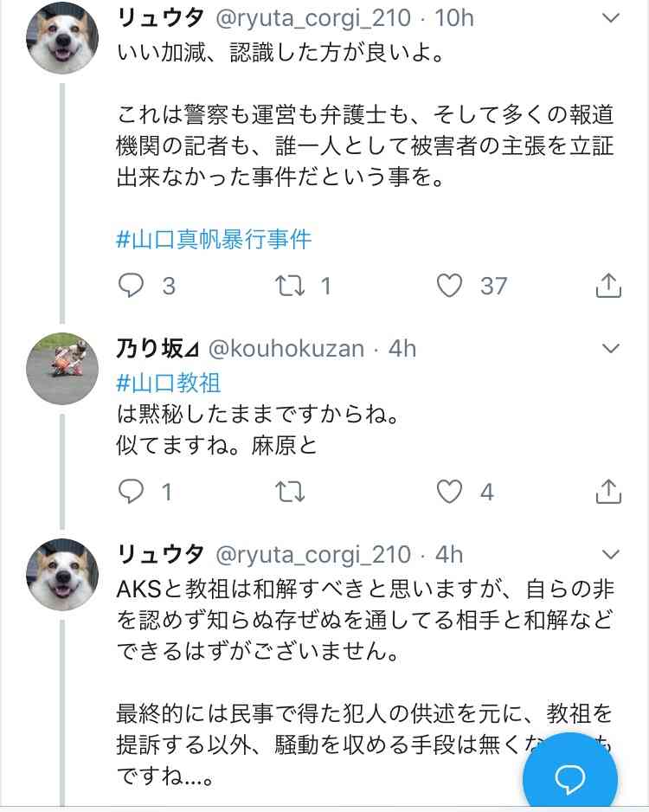
Task: Expand options for the last Ryuta tweet
Action: 611,554
